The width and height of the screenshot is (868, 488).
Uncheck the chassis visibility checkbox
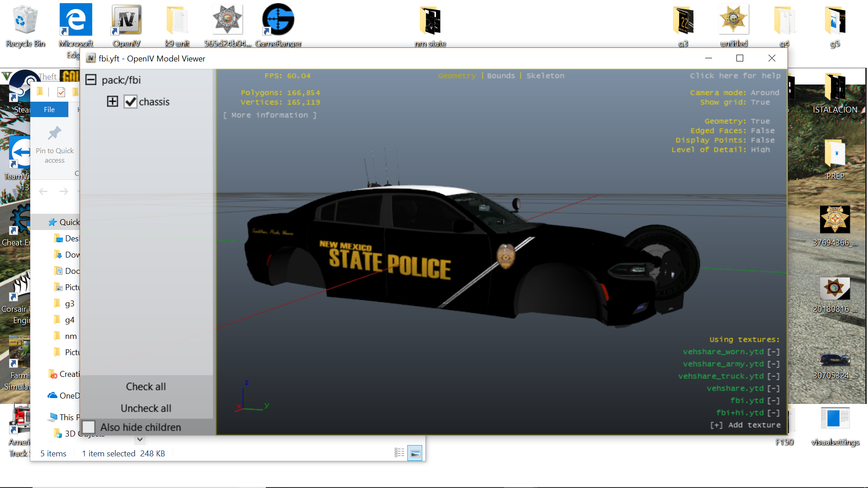[x=130, y=102]
